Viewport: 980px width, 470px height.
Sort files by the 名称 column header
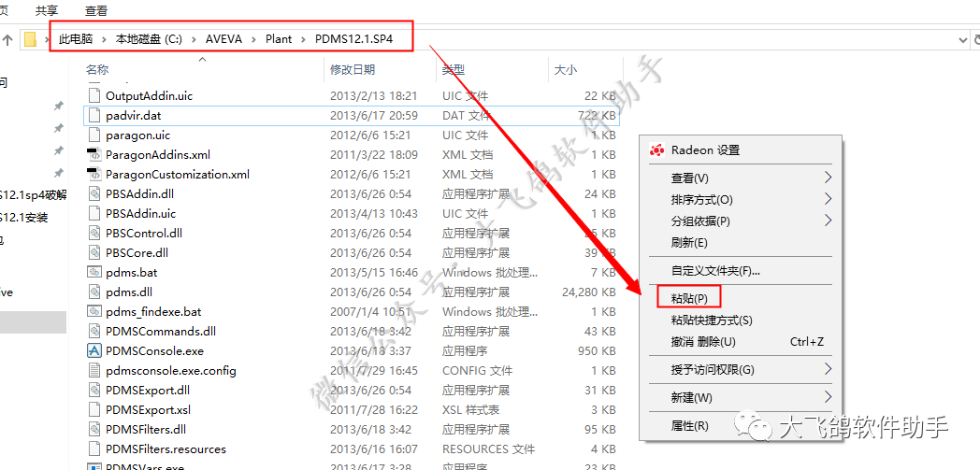click(x=97, y=70)
